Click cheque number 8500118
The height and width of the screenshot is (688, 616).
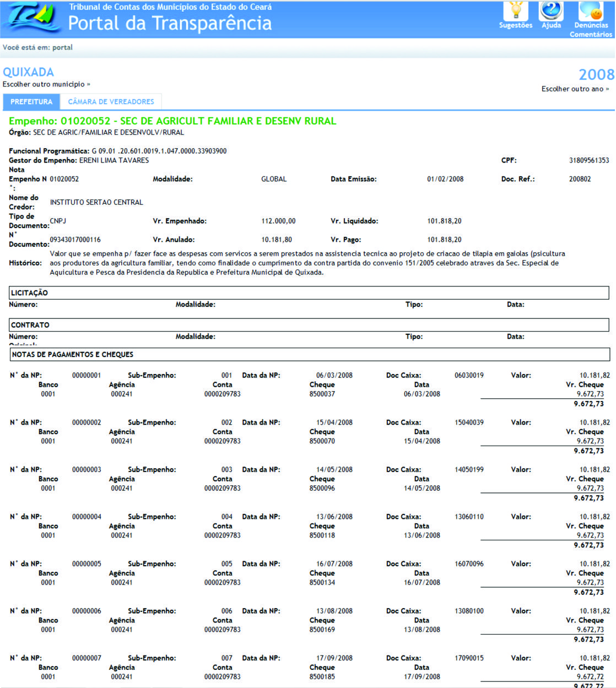click(322, 535)
